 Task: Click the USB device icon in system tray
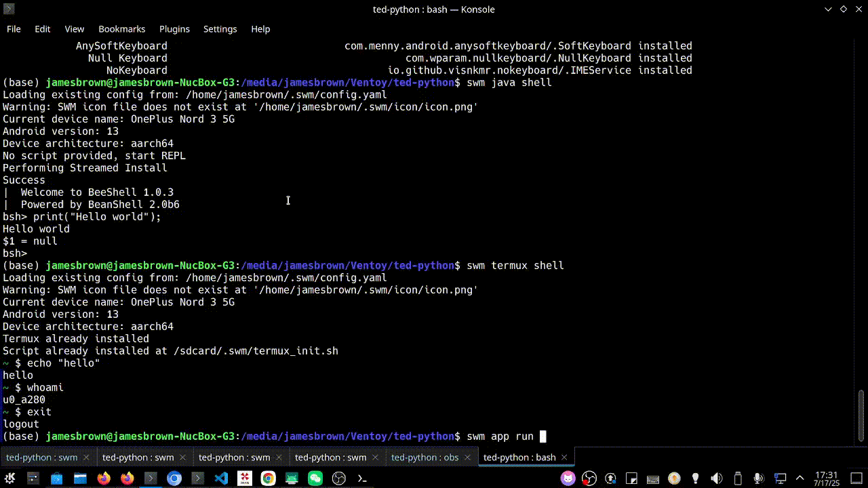click(x=737, y=478)
